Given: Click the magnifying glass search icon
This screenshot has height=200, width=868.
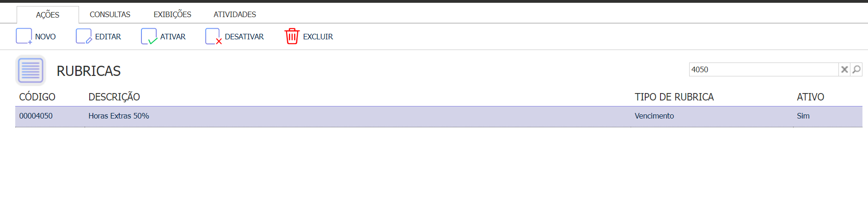Looking at the screenshot, I should tap(856, 69).
